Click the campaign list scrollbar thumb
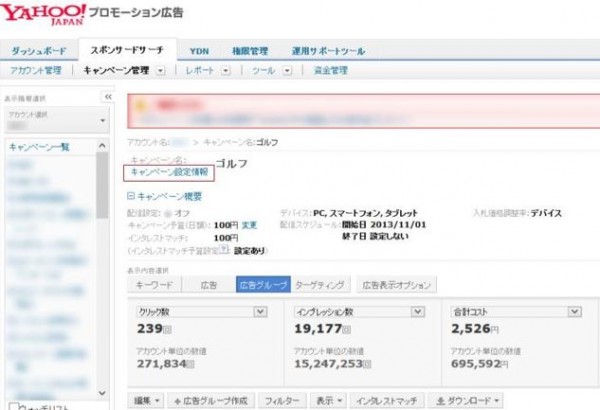 click(102, 185)
